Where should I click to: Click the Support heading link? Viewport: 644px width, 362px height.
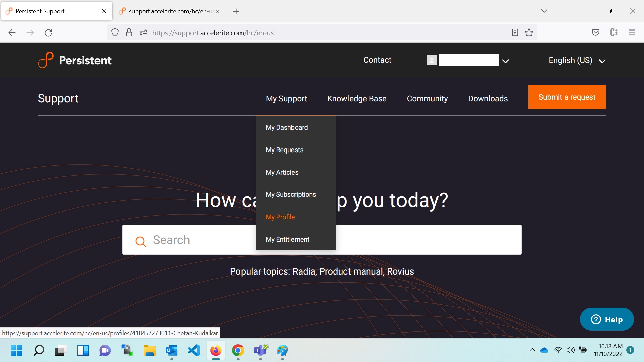point(58,98)
